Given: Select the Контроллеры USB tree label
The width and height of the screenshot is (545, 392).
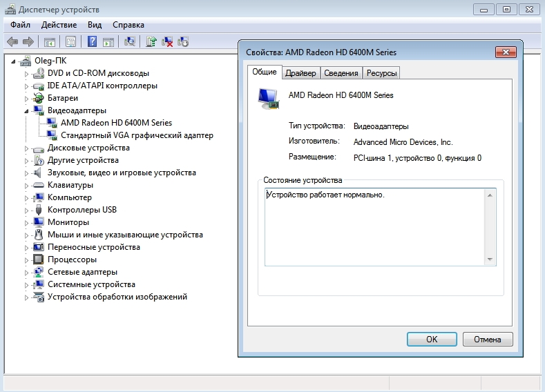Looking at the screenshot, I should 82,210.
